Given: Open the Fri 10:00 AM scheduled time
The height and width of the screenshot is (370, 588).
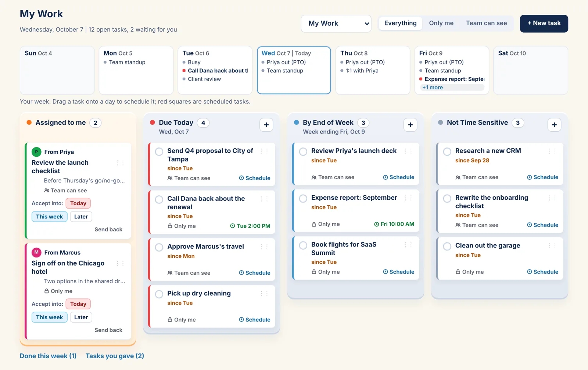Looking at the screenshot, I should point(394,224).
